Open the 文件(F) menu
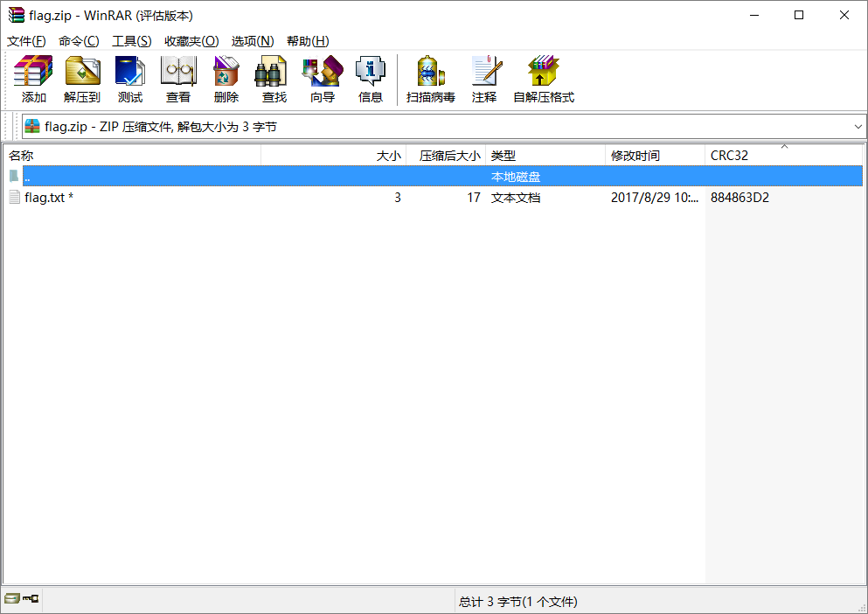 (26, 41)
